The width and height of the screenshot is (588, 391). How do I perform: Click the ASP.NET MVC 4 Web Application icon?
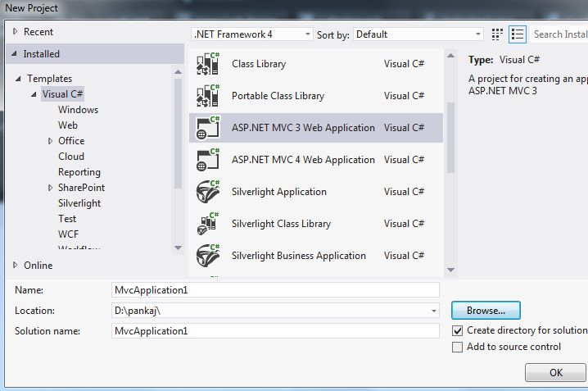tap(208, 160)
